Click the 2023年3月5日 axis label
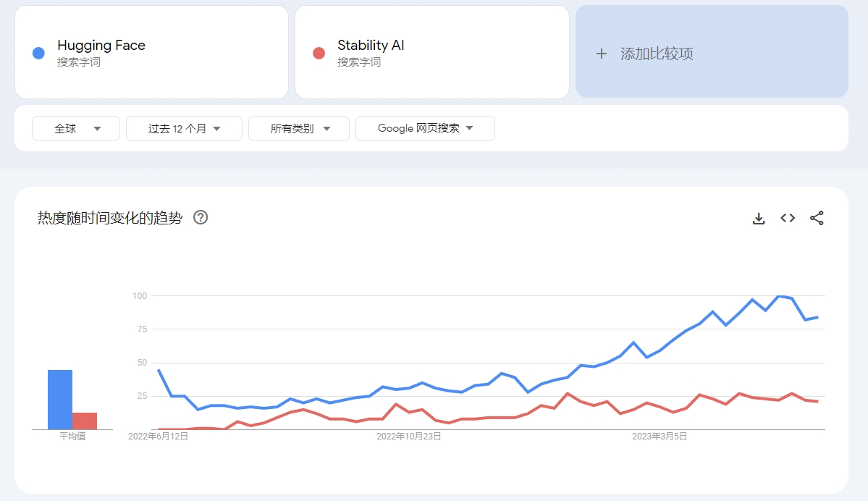This screenshot has height=501, width=868. (660, 437)
